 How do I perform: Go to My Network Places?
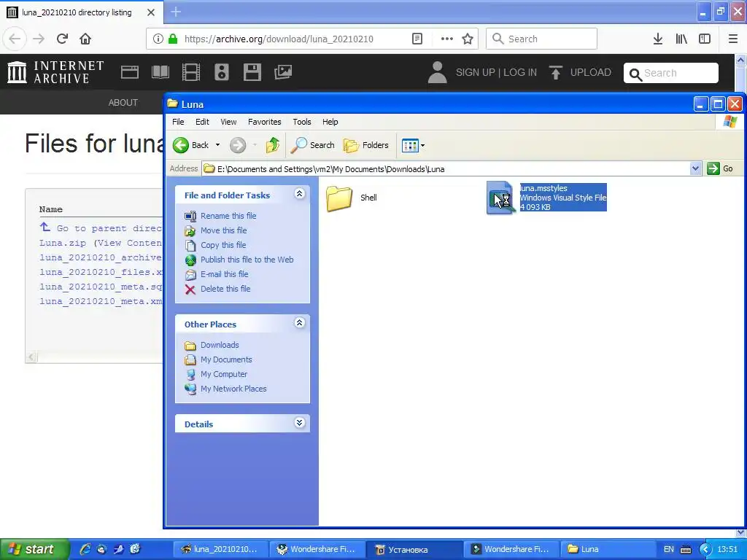(x=233, y=389)
